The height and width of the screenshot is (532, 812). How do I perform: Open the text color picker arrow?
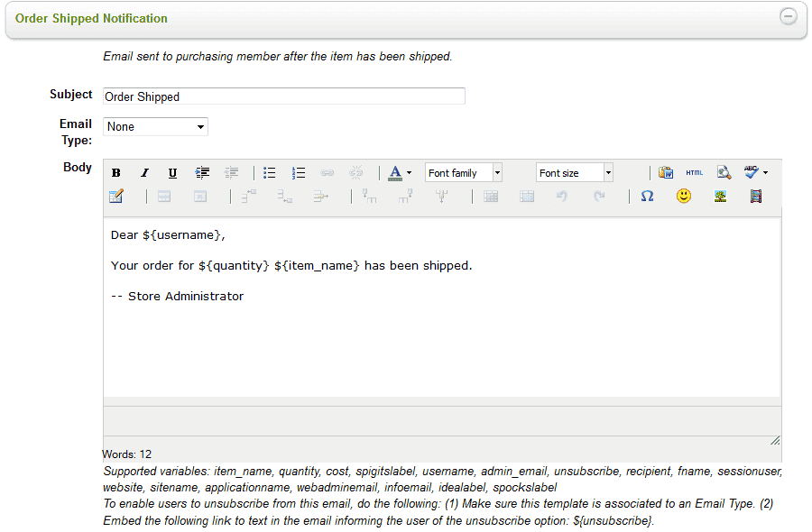(x=409, y=173)
